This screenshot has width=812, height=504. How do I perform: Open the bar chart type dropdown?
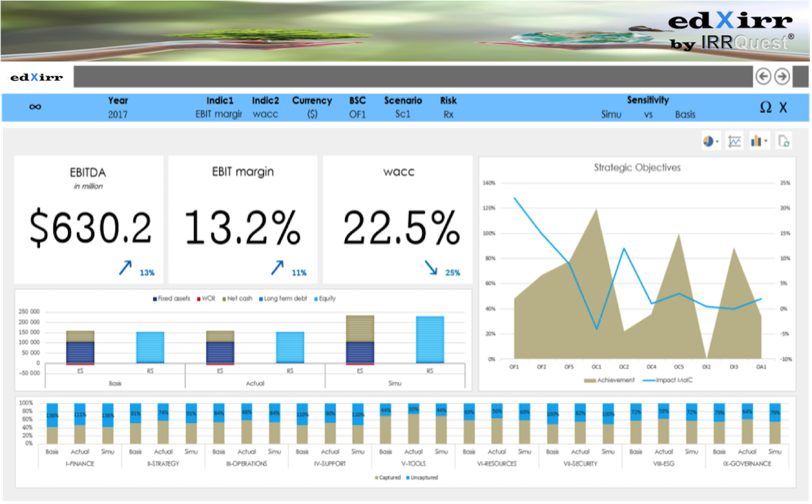coord(759,141)
